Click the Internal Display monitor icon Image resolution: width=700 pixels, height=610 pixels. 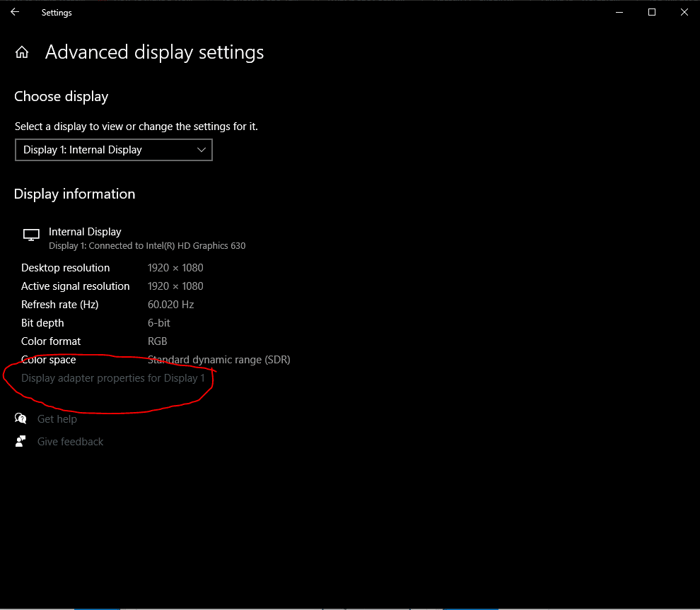31,235
